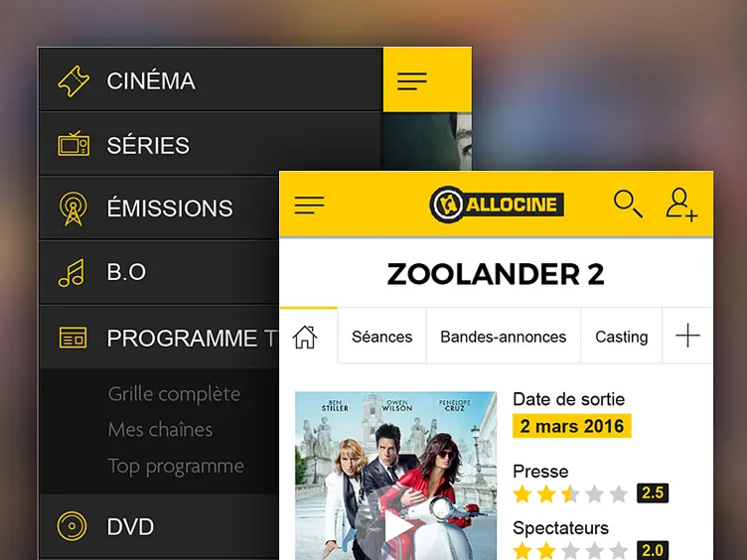Click the Presse star rating
This screenshot has height=560, width=747.
570,493
